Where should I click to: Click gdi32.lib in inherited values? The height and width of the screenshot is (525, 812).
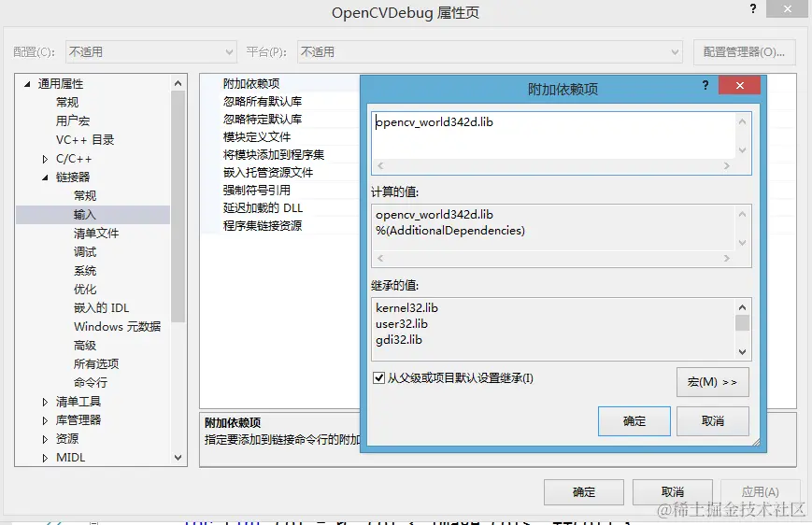point(399,340)
